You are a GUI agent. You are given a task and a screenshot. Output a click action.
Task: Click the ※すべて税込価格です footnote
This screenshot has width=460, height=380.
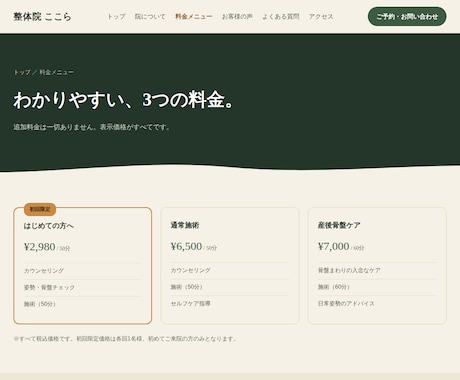click(125, 339)
